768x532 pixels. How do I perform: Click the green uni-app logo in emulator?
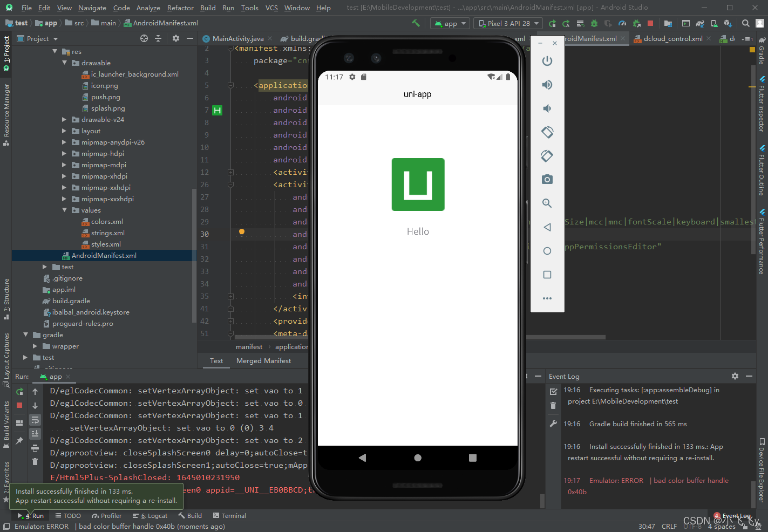click(418, 185)
